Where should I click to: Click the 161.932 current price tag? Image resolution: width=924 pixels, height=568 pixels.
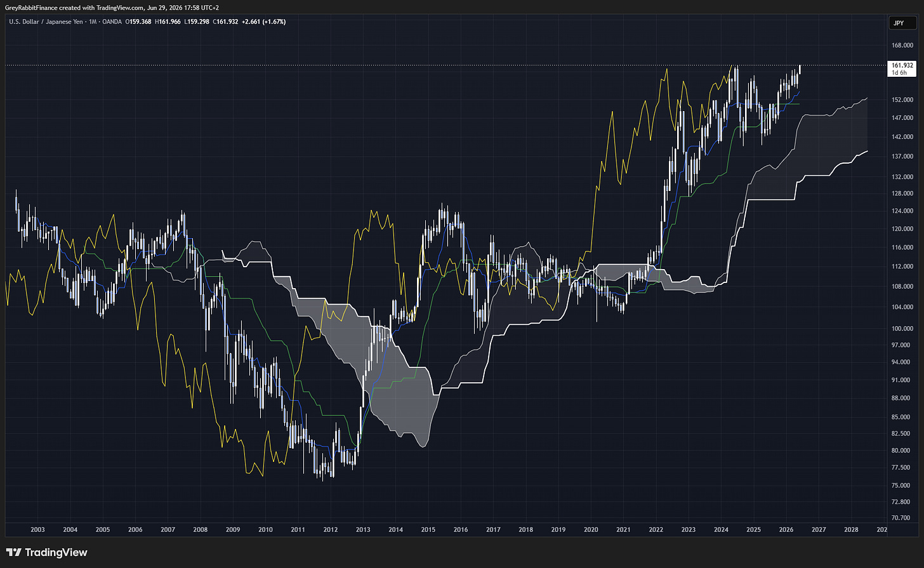[902, 65]
